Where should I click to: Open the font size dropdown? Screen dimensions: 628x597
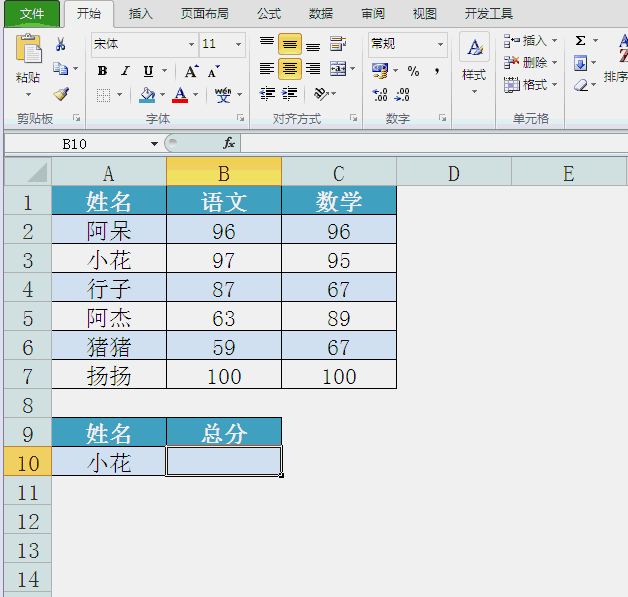(238, 44)
